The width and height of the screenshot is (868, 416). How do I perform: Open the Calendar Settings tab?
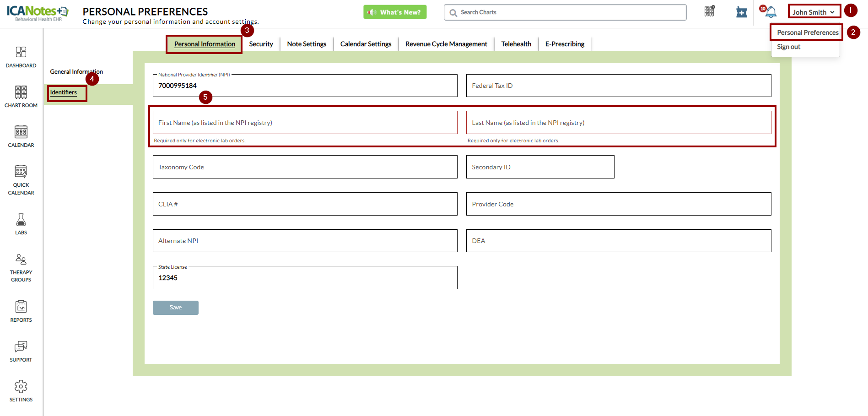pyautogui.click(x=366, y=44)
